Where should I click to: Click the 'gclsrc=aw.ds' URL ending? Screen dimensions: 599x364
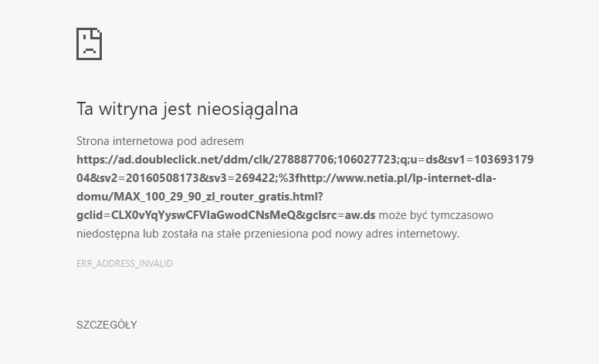[340, 215]
